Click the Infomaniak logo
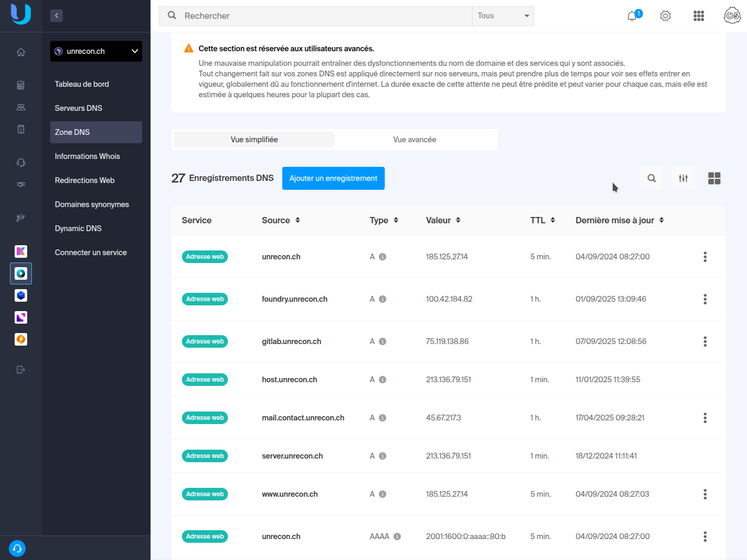The image size is (747, 560). 21,14
